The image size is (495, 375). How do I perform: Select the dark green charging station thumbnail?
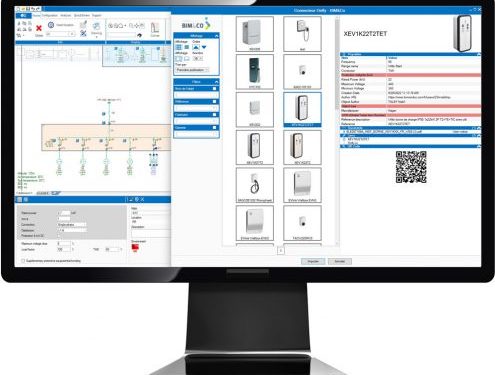(255, 72)
